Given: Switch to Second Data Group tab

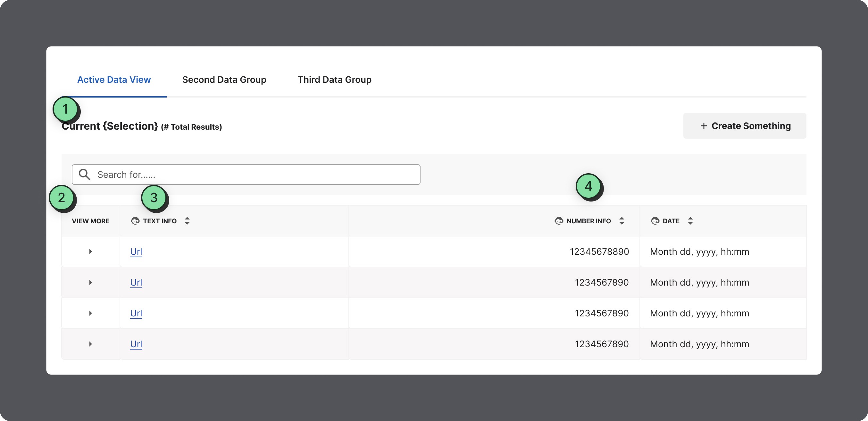Looking at the screenshot, I should [x=224, y=80].
